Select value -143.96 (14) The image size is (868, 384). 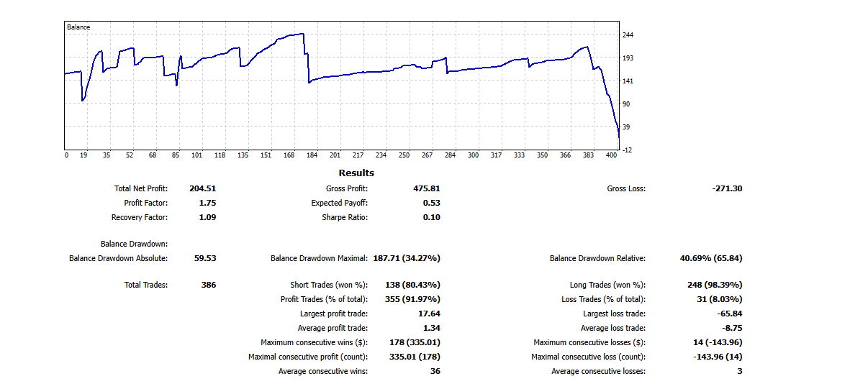click(x=718, y=357)
